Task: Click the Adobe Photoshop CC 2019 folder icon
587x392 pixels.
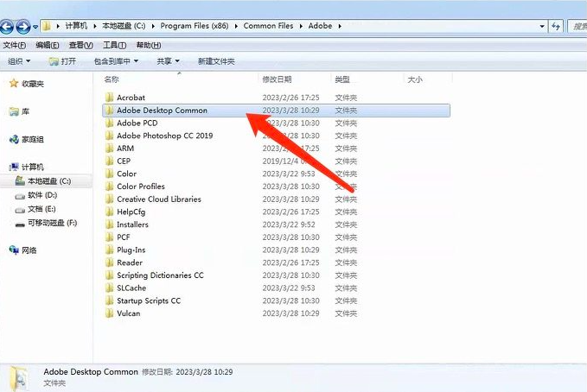Action: click(109, 136)
